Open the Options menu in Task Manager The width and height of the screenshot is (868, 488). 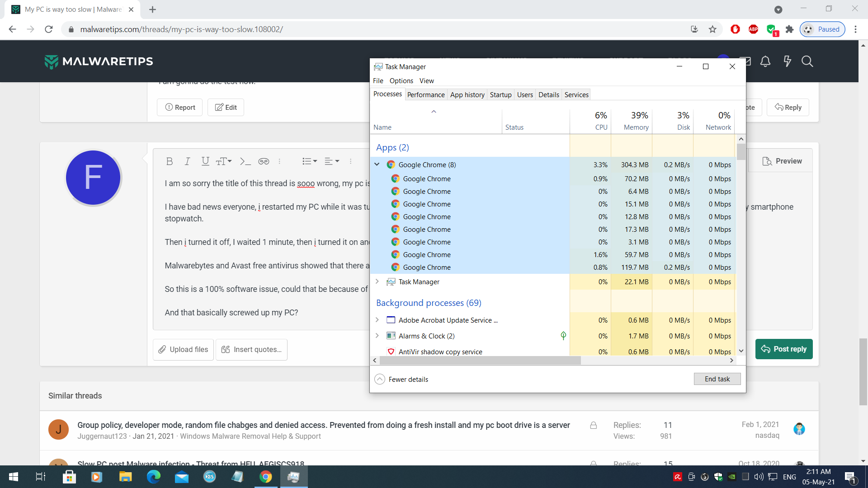[401, 81]
